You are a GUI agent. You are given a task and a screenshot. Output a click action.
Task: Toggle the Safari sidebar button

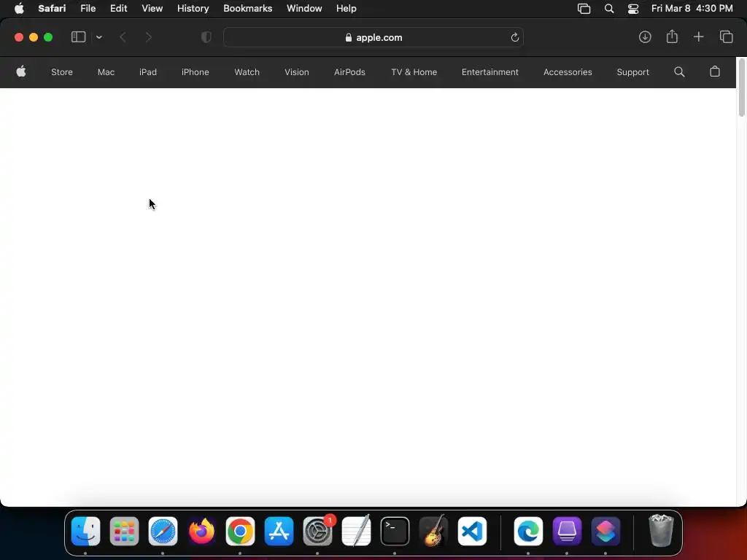[78, 37]
